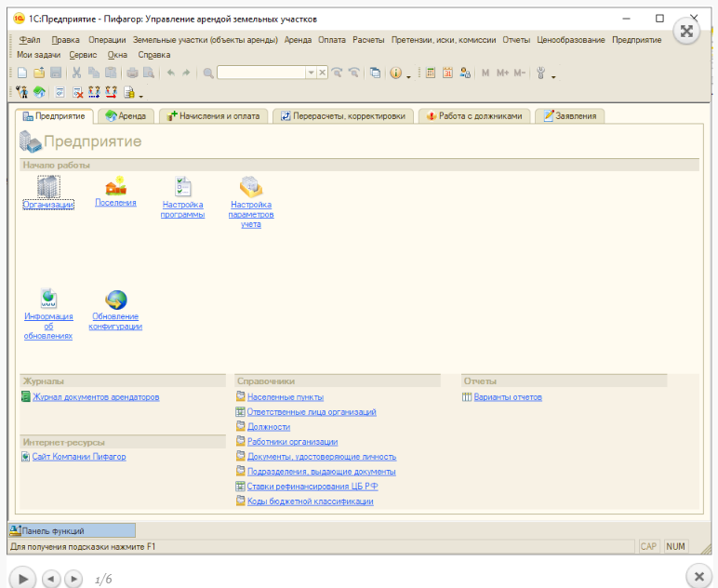
Task: Click the Настройка программы checklist icon
Action: pos(183,186)
